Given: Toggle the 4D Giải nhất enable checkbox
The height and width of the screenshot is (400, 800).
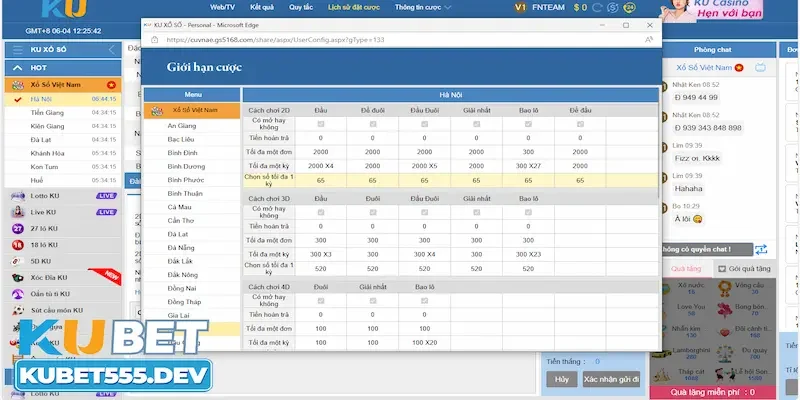Looking at the screenshot, I should click(x=372, y=300).
